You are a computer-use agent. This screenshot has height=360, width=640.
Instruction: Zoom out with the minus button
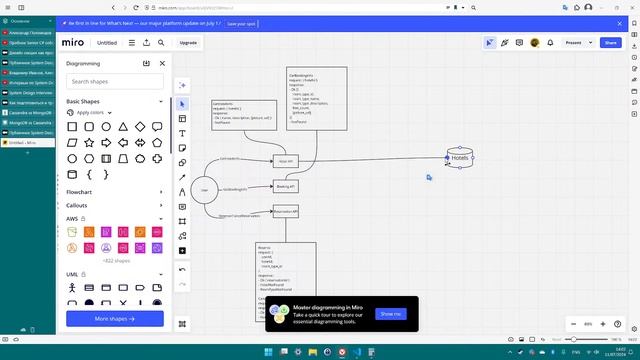[573, 324]
